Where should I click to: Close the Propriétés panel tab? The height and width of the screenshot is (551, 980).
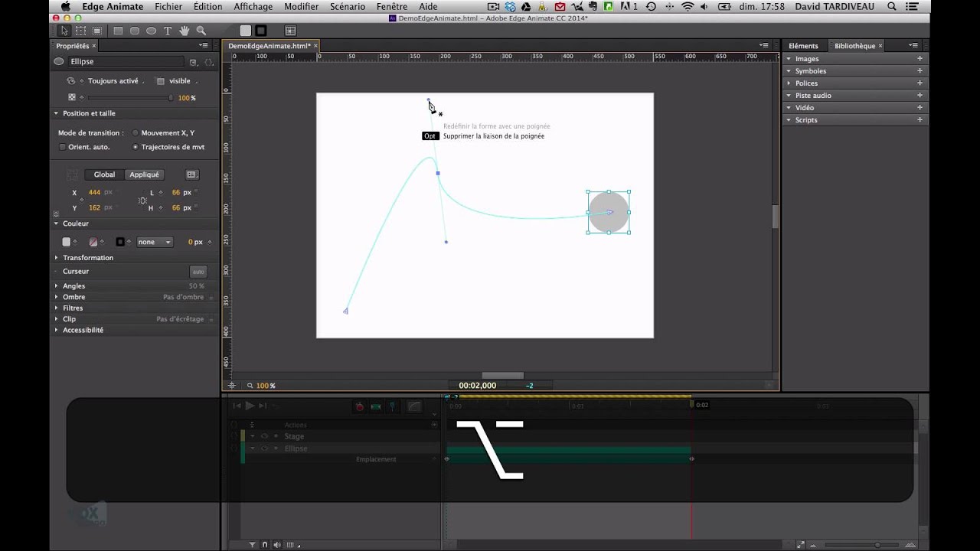tap(93, 46)
